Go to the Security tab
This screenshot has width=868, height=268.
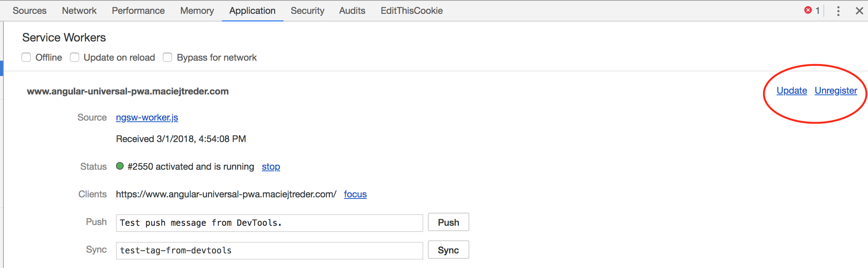(x=307, y=10)
